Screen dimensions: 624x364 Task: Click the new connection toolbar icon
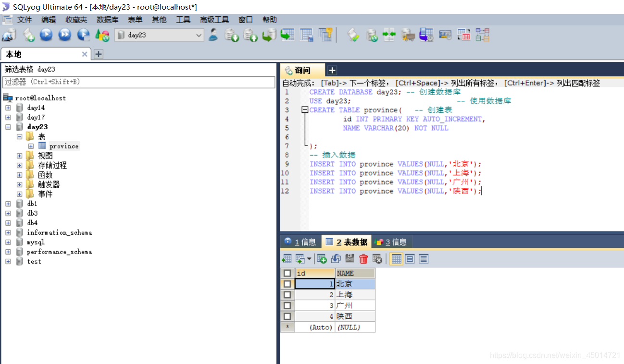click(9, 35)
